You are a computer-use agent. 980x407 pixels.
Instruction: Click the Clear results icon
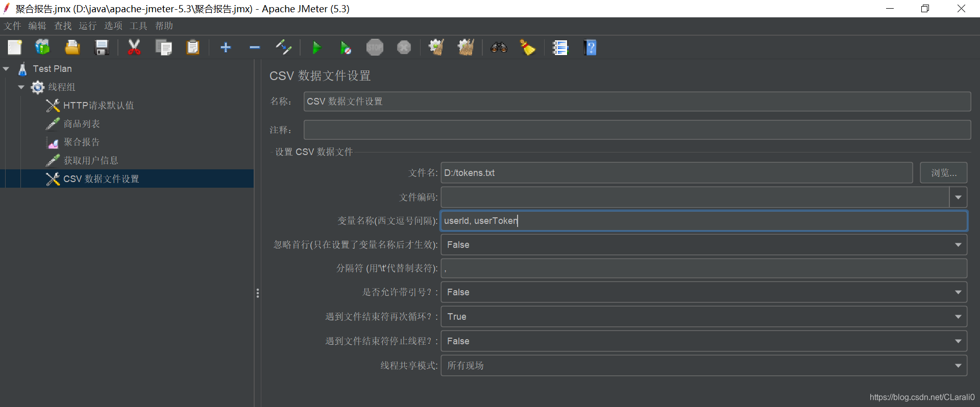[x=436, y=47]
